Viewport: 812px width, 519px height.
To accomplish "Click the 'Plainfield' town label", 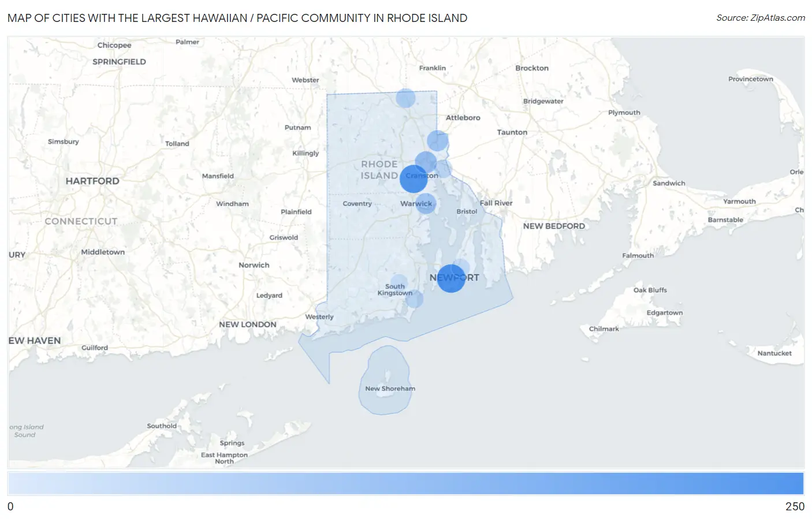I will pos(296,212).
